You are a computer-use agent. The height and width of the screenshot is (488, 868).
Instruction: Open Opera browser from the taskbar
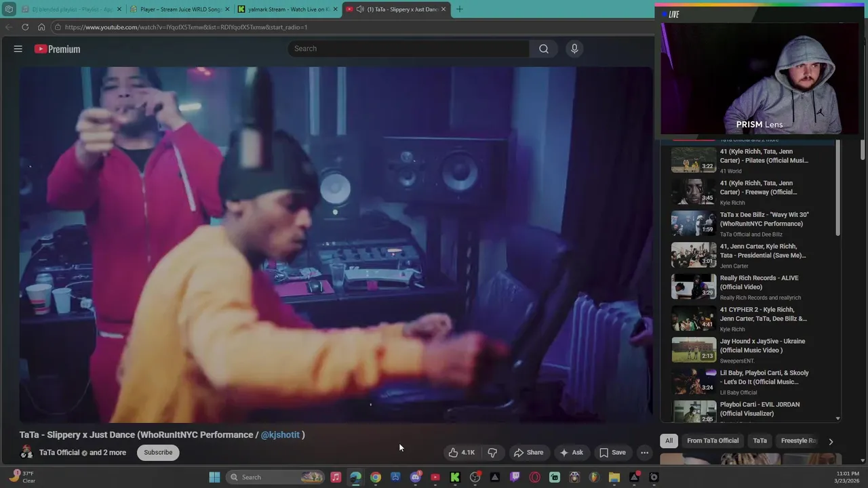(535, 477)
